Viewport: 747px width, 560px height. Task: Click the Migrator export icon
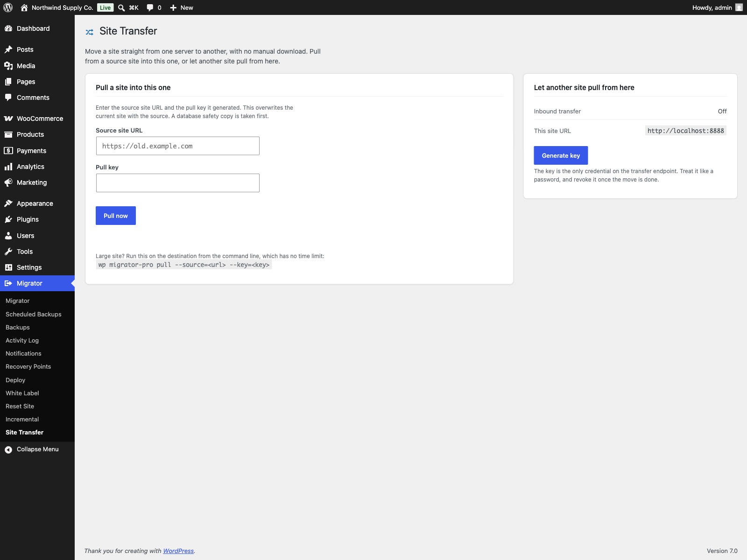8,283
